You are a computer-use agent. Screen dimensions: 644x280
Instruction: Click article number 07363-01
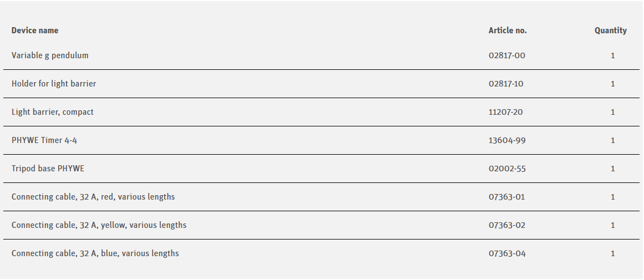pyautogui.click(x=507, y=197)
